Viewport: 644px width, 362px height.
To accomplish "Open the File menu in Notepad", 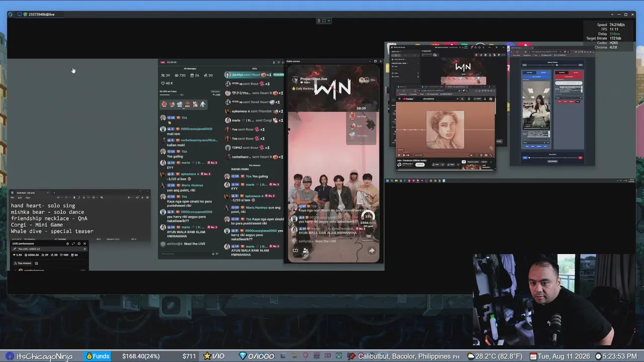I will [x=14, y=197].
